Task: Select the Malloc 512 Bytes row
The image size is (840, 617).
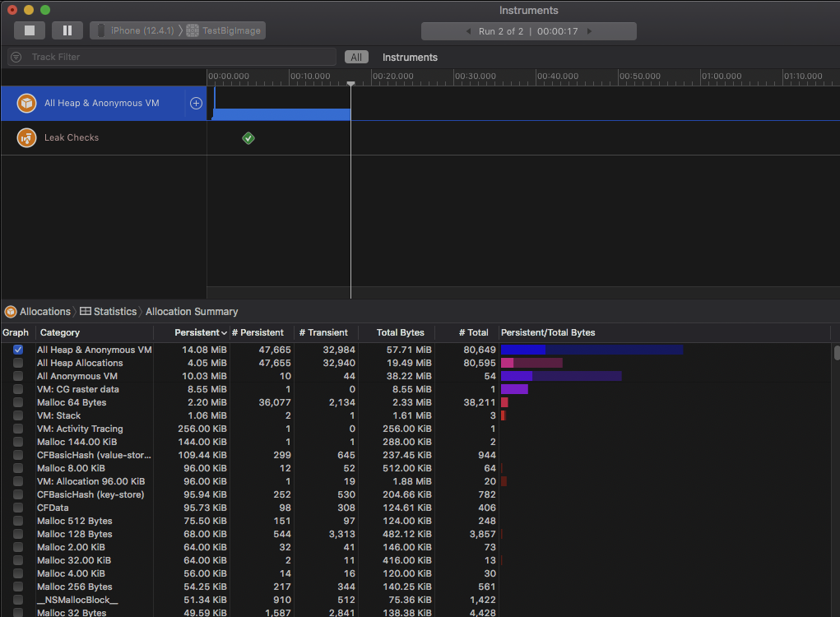Action: click(415, 521)
